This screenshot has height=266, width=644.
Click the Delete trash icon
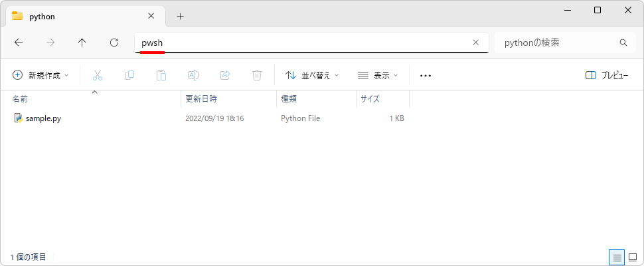tap(257, 75)
